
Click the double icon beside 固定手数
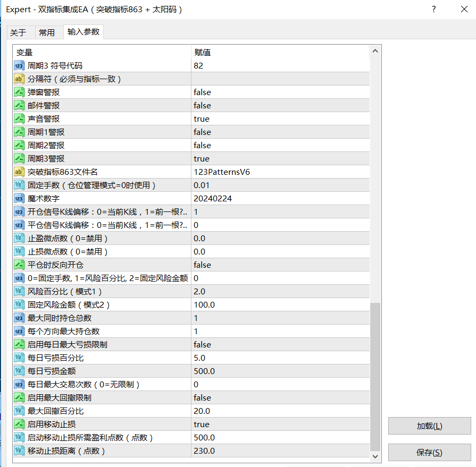(x=19, y=185)
